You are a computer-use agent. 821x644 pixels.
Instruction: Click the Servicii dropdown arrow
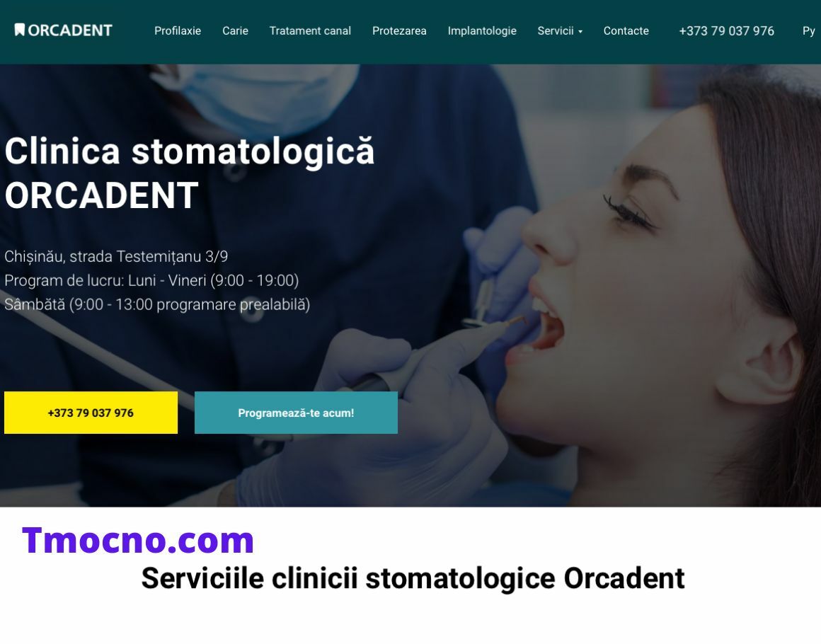pos(580,32)
